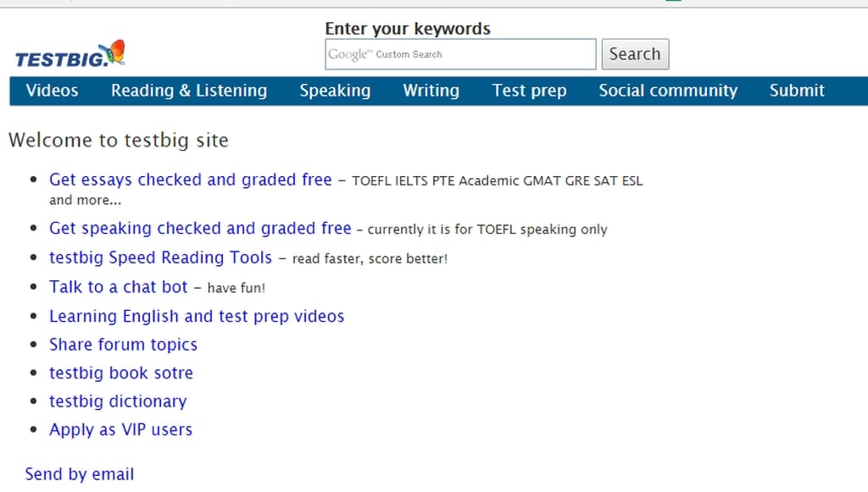Click the 'Send by email' link

[x=79, y=474]
